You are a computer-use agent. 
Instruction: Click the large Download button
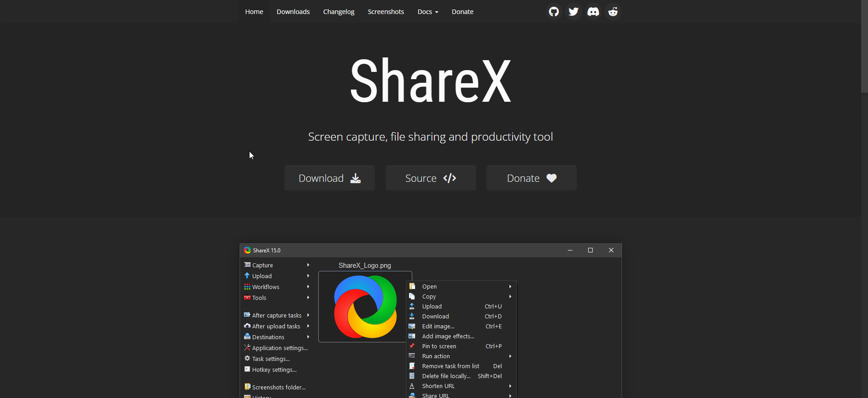tap(330, 178)
